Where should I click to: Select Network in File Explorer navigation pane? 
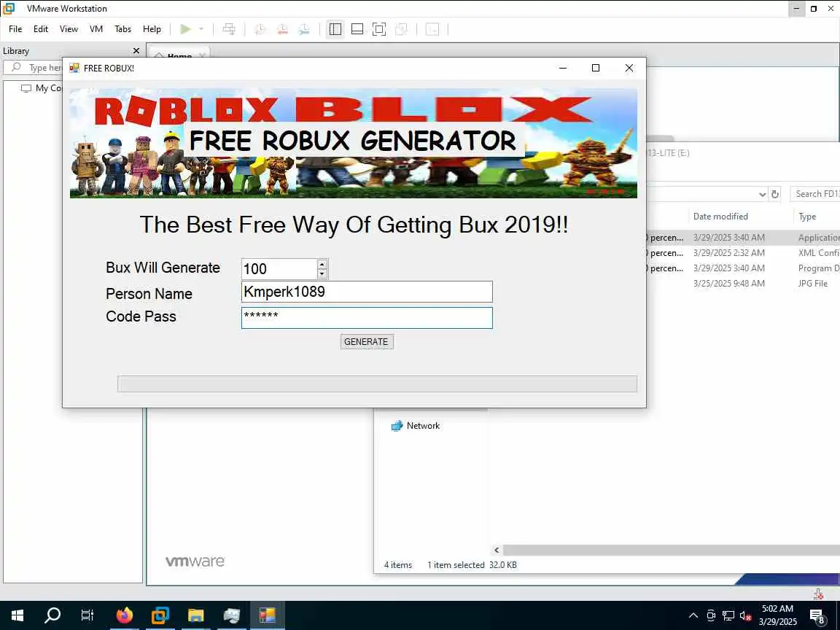point(416,426)
